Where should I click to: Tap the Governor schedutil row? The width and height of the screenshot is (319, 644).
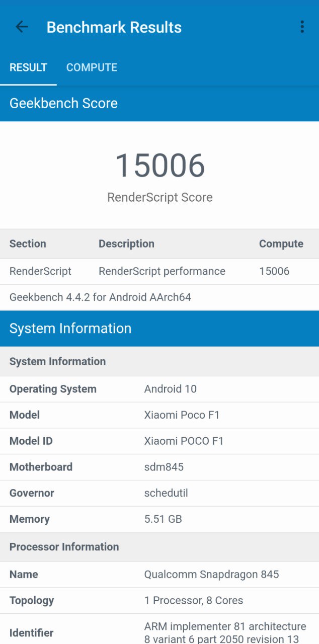159,493
